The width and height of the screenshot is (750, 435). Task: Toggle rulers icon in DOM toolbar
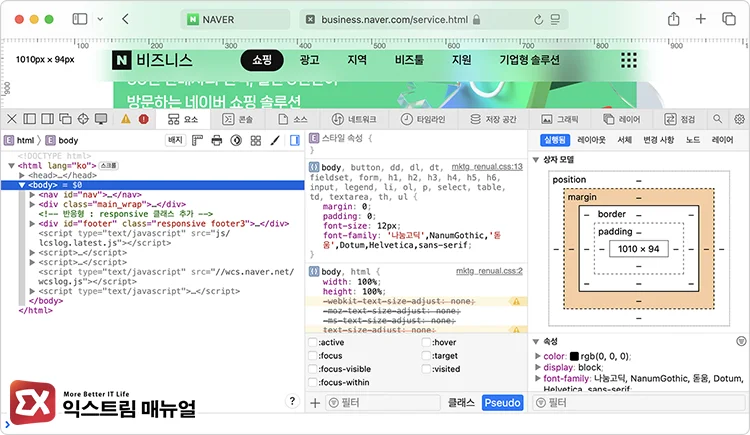click(197, 140)
